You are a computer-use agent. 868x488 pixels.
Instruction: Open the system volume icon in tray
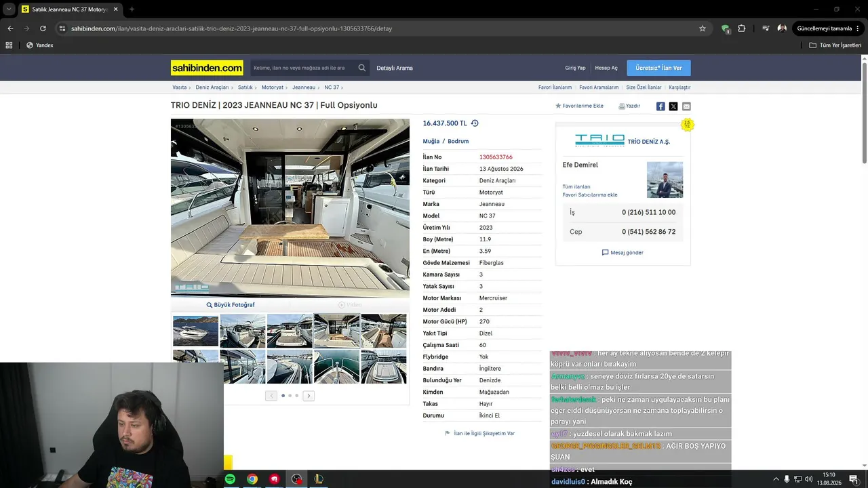click(808, 479)
